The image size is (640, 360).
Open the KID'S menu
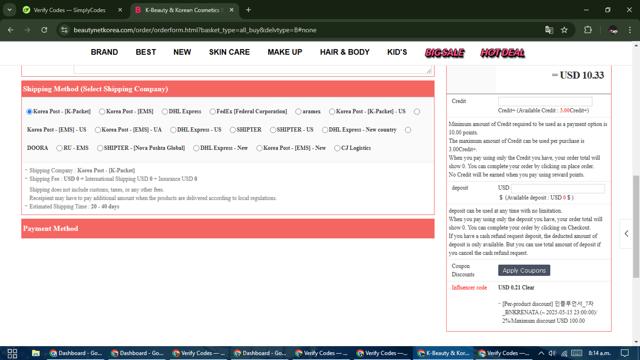[x=397, y=52]
